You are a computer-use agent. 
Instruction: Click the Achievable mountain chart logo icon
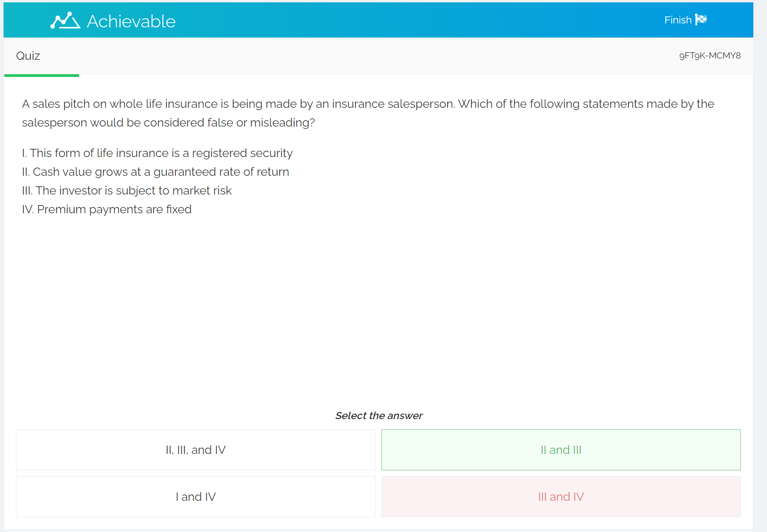(65, 20)
